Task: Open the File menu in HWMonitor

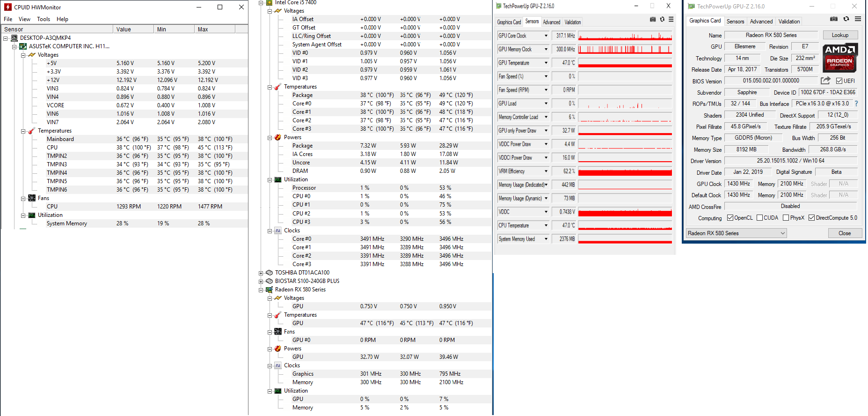Action: click(8, 19)
